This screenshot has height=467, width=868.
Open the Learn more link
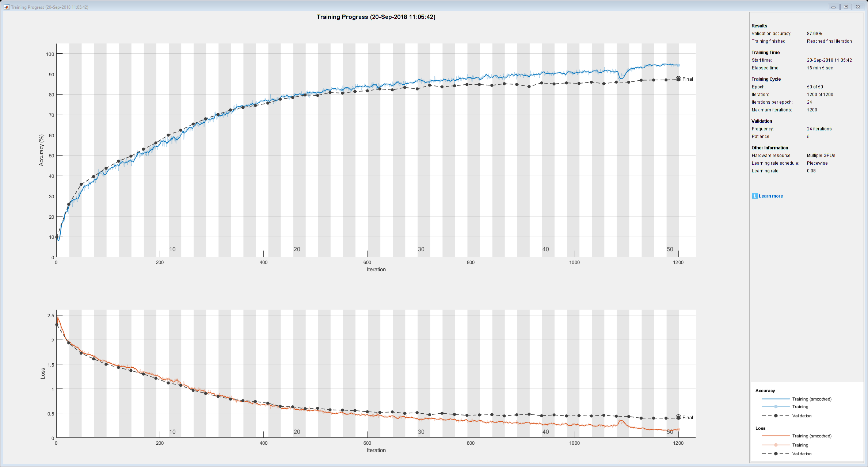click(x=770, y=196)
